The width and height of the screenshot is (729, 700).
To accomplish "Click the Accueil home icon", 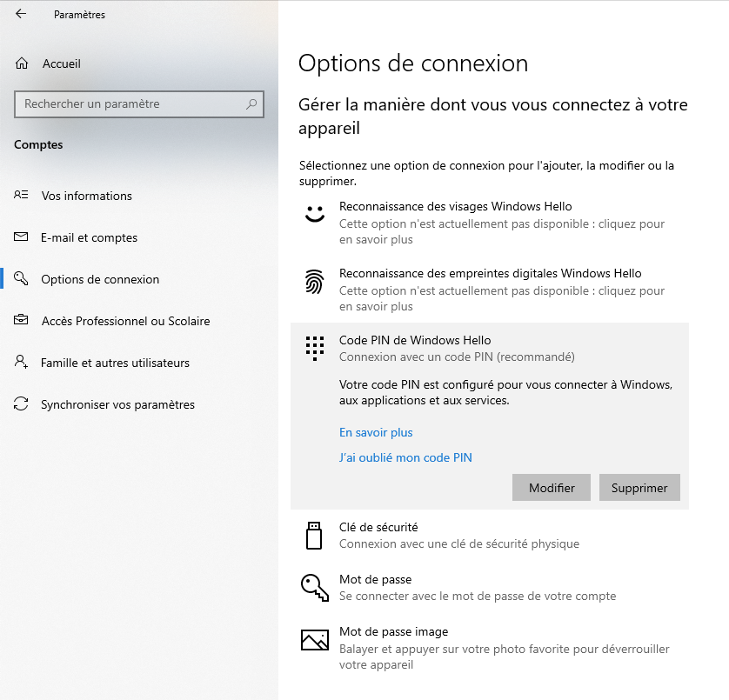I will (x=22, y=63).
